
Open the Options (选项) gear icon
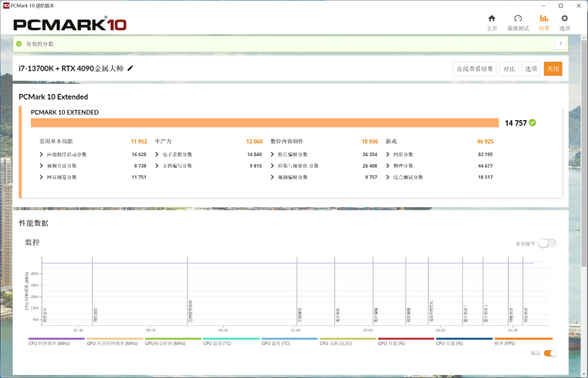[564, 18]
